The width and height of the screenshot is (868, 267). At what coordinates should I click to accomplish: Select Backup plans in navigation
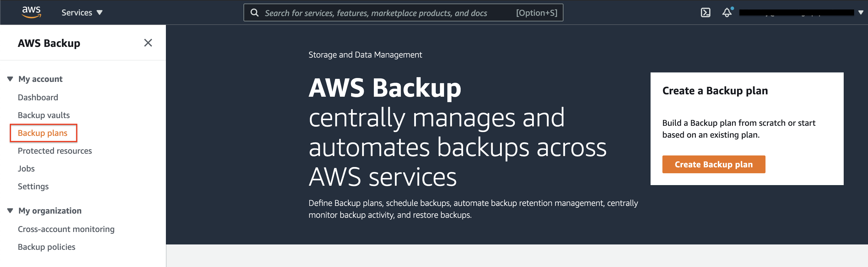(43, 133)
